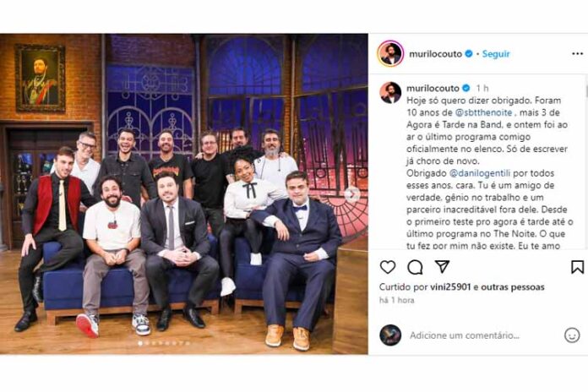Like the post with the heart icon
Screen dimensions: 588x392
[x=388, y=267]
